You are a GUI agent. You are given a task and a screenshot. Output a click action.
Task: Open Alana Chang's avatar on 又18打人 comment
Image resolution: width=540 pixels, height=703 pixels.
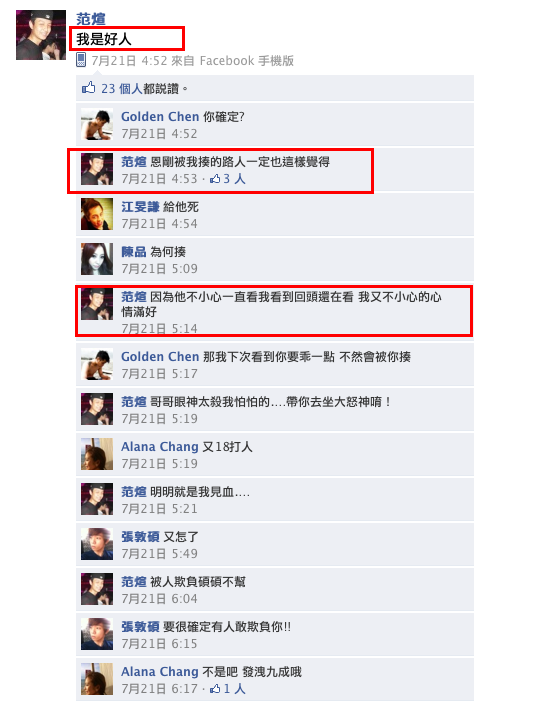coord(97,454)
